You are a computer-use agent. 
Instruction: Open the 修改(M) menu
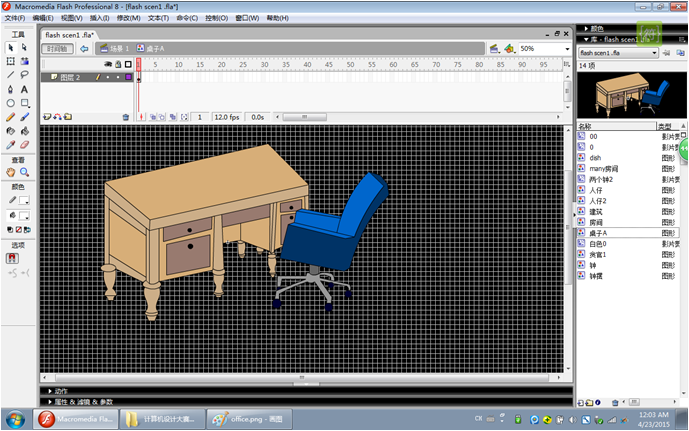(128, 18)
